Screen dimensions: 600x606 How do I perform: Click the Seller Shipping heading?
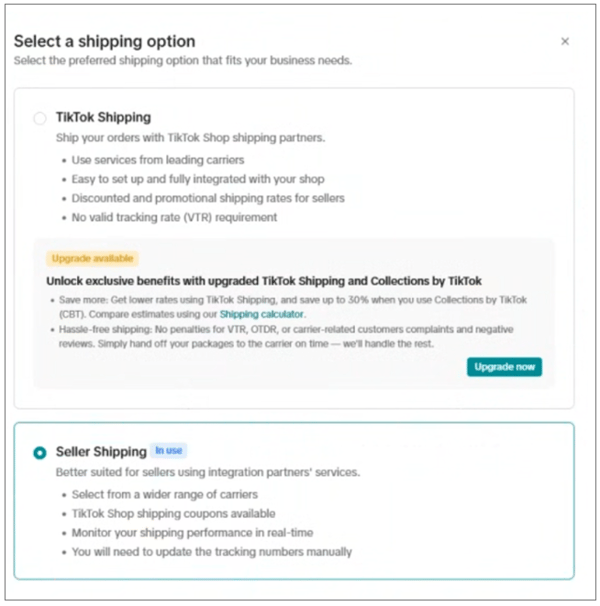[x=101, y=452]
